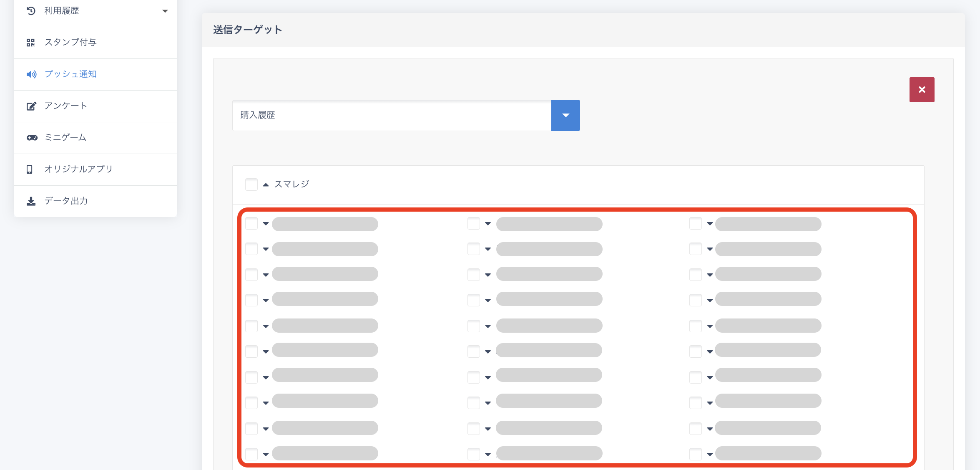Screen dimensions: 980x470
Task: Click the data export download icon
Action: (31, 201)
